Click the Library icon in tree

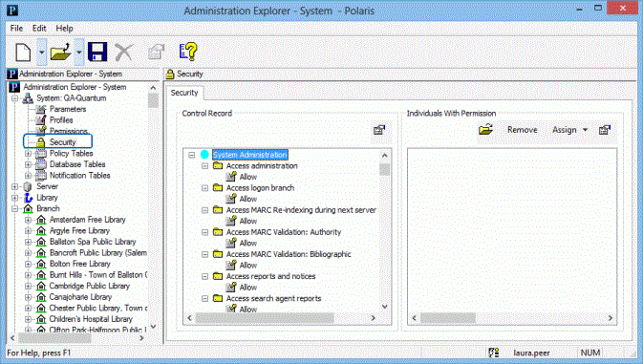click(x=28, y=198)
